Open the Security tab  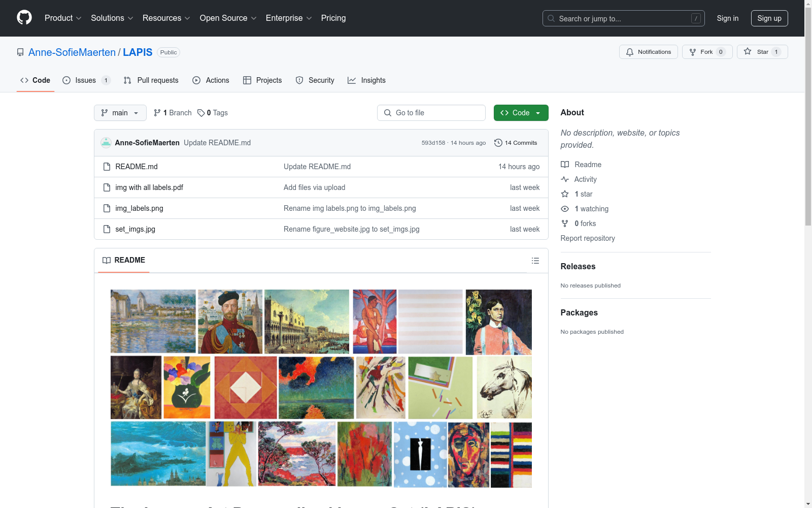coord(315,80)
